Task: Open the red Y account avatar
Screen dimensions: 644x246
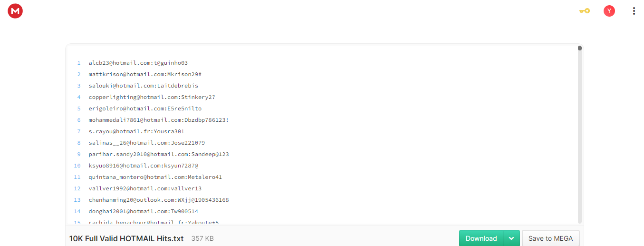Action: click(609, 11)
